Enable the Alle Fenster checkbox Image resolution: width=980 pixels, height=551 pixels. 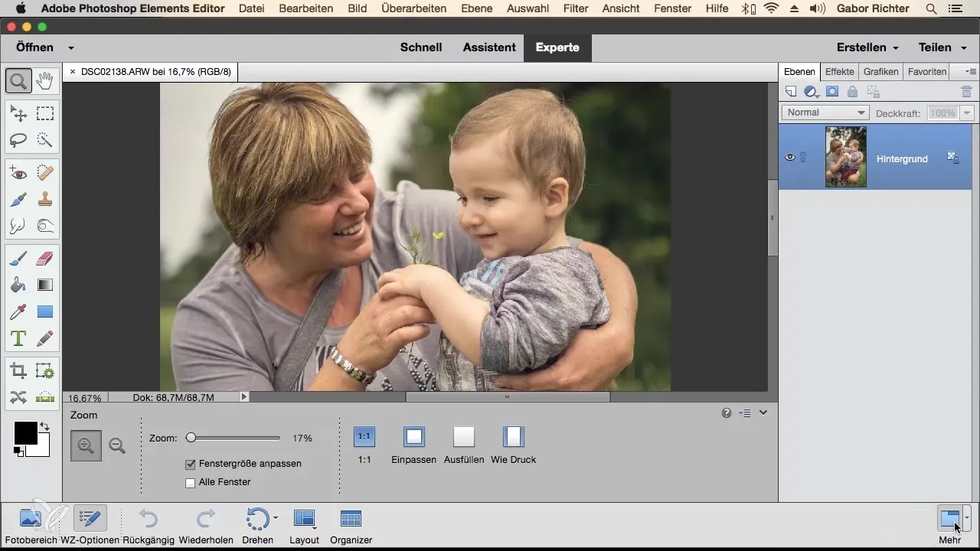[x=191, y=482]
